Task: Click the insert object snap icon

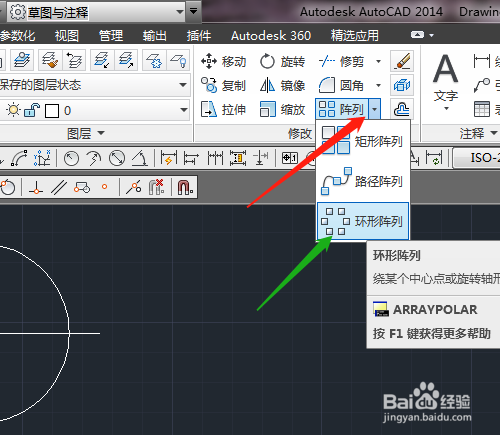Action: (x=82, y=187)
